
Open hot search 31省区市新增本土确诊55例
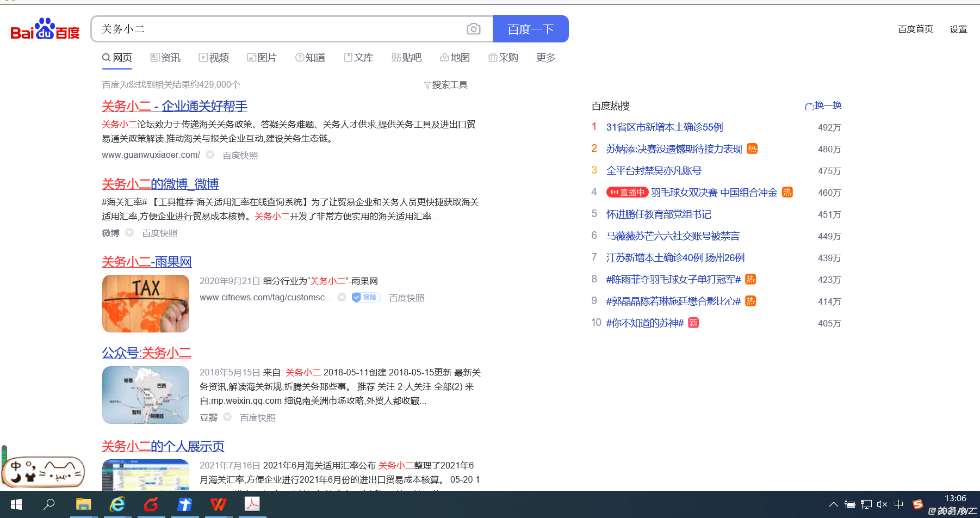pos(665,127)
